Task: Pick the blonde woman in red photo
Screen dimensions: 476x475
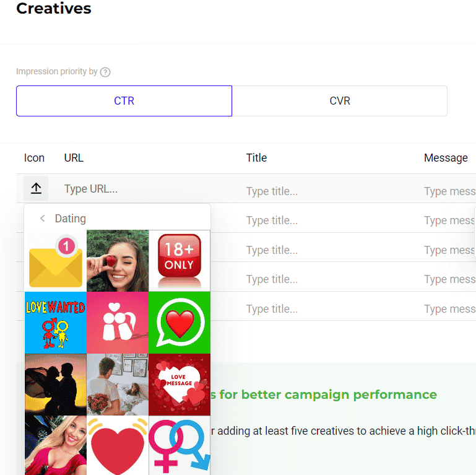Action: (x=56, y=445)
